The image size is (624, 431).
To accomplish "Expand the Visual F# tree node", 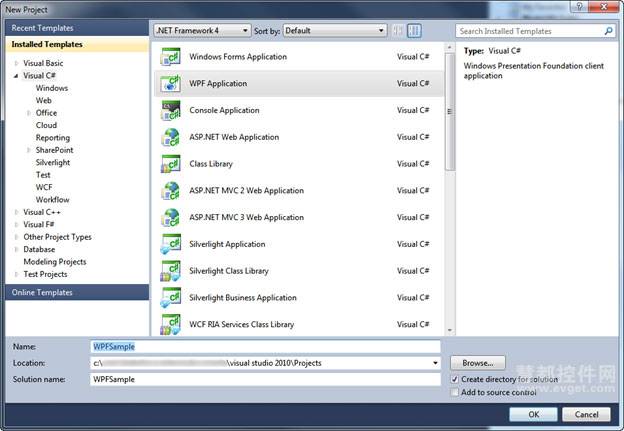I will coord(16,224).
